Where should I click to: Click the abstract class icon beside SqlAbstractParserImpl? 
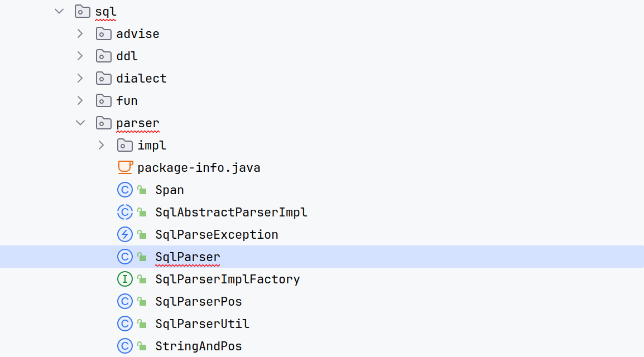[x=124, y=212]
